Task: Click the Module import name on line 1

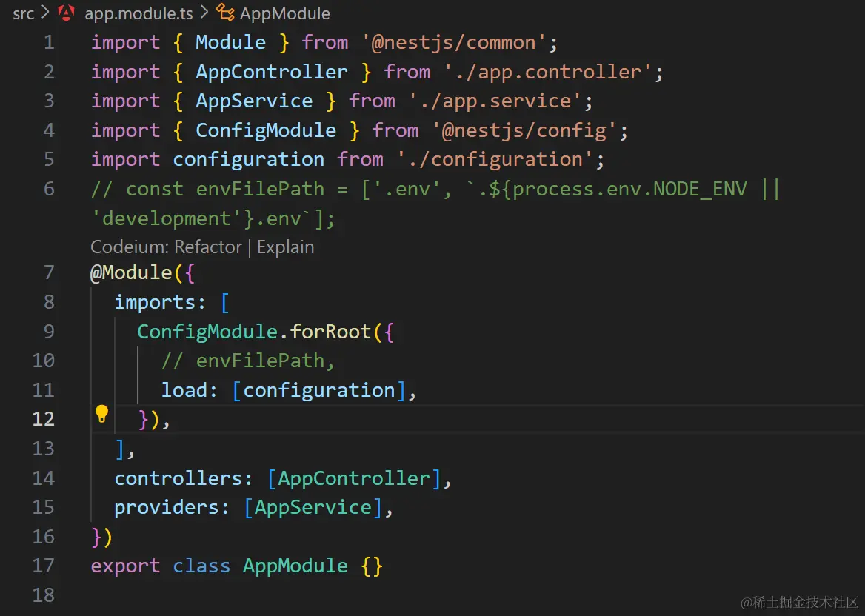Action: 230,42
